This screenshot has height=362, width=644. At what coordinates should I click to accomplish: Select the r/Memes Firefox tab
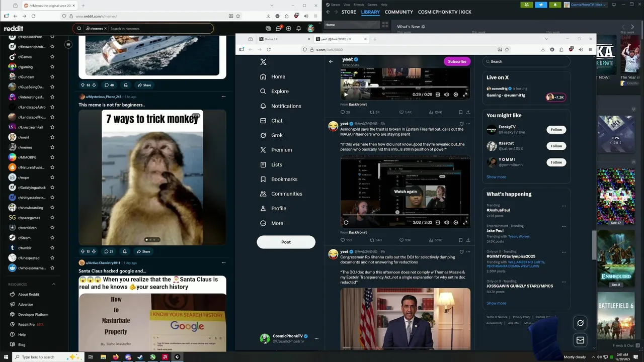(x=49, y=6)
